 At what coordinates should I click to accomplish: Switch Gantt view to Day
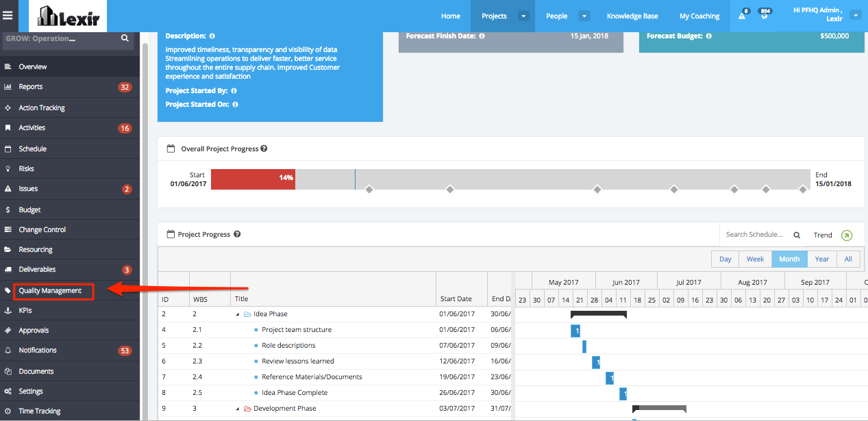pyautogui.click(x=725, y=259)
